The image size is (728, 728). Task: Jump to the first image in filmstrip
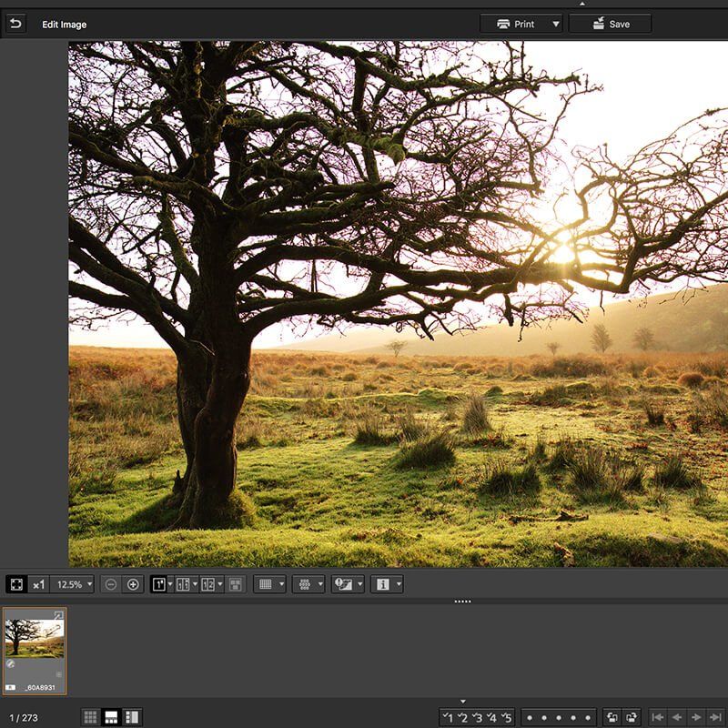(660, 717)
